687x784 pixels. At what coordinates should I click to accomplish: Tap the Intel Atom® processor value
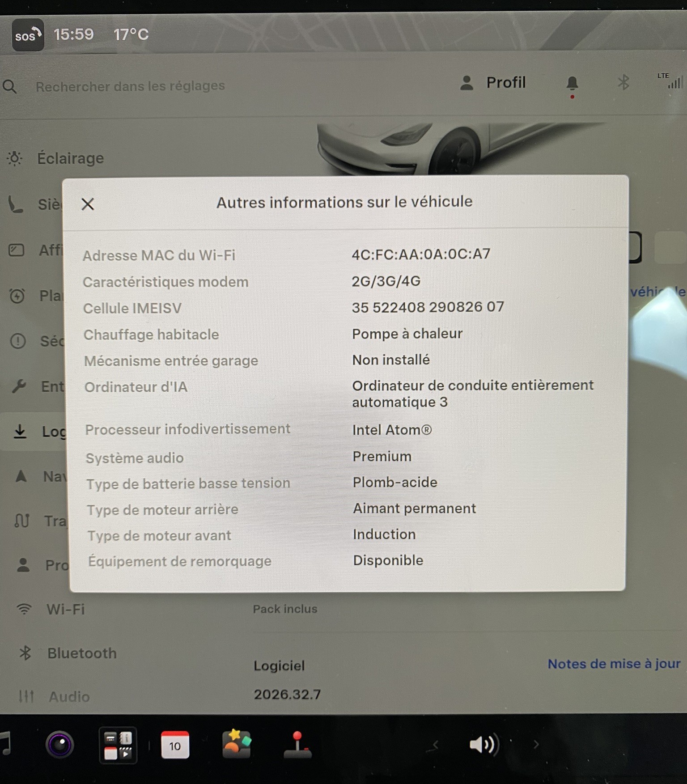[392, 430]
